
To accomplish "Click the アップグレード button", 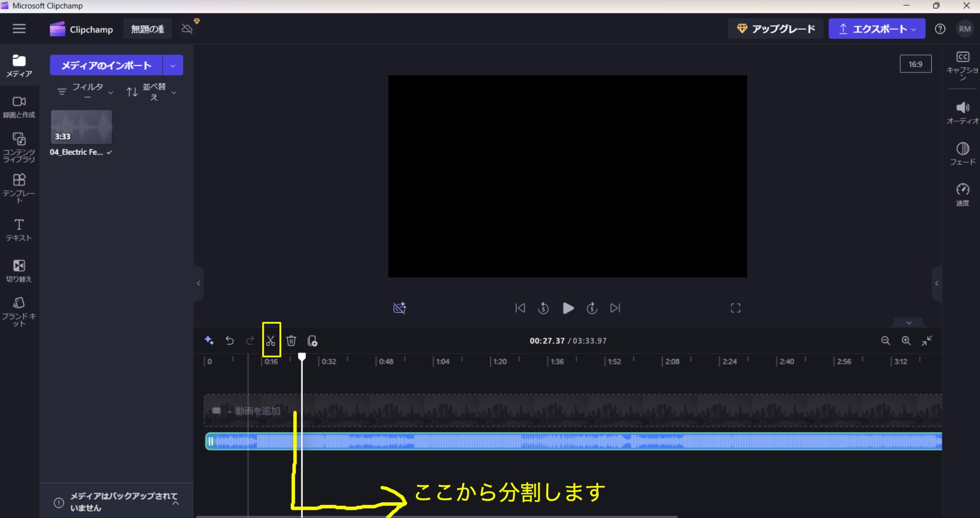I will [x=776, y=29].
